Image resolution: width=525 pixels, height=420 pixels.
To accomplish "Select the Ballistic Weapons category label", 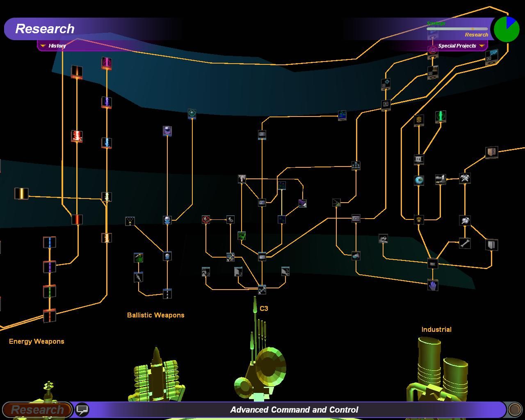I will 156,315.
